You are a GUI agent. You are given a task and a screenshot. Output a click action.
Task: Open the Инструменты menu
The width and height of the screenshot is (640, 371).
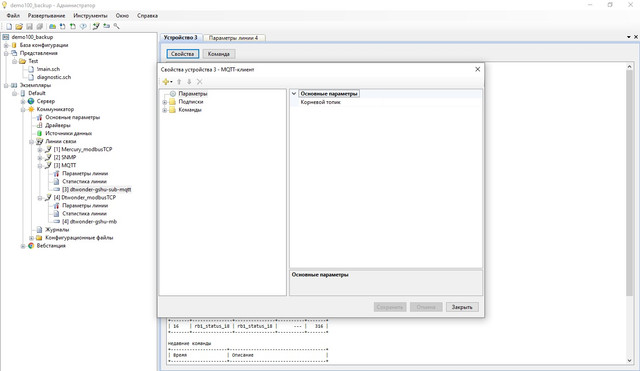click(x=91, y=16)
